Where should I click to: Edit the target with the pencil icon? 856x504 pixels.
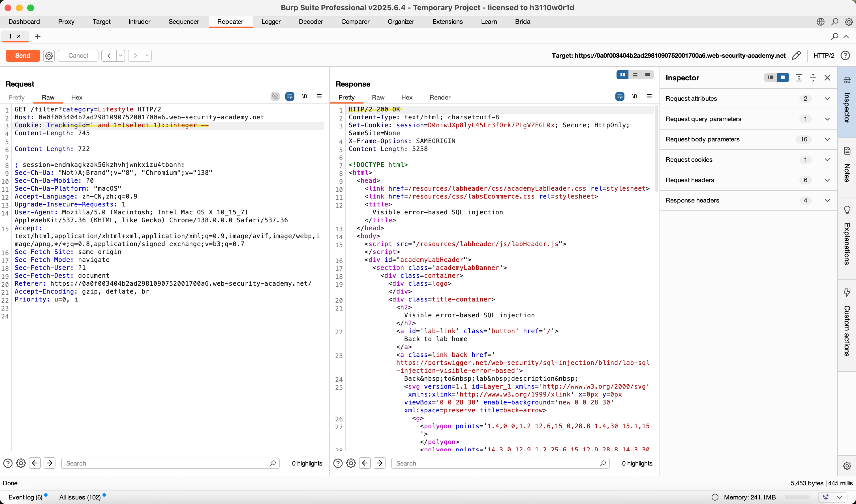(x=797, y=55)
